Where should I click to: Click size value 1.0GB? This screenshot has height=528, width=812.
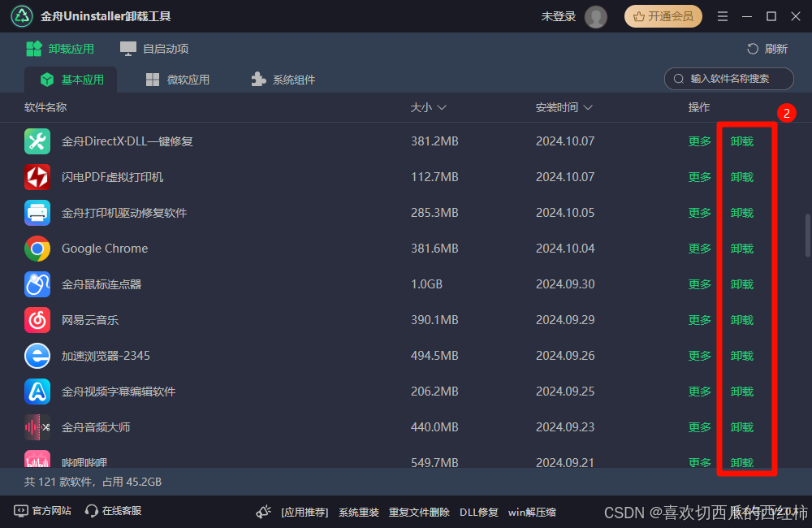427,284
